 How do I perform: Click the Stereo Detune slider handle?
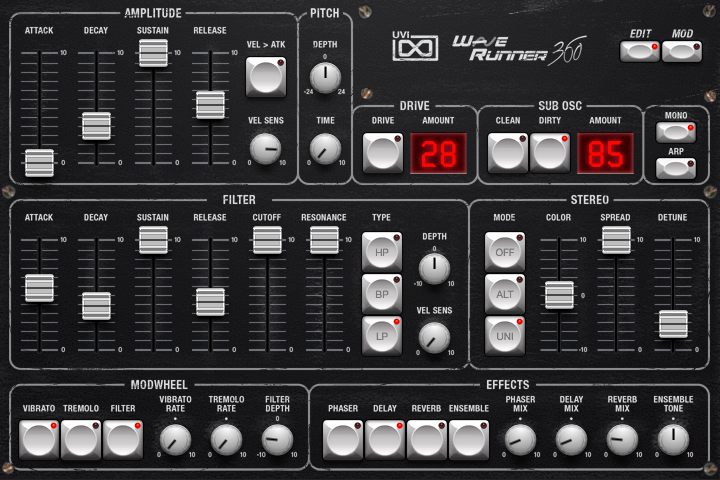point(673,324)
